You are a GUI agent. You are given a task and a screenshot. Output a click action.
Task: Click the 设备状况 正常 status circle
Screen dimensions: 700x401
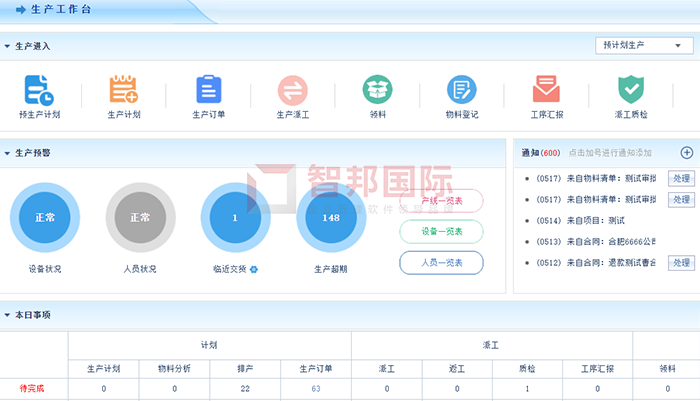pos(44,218)
